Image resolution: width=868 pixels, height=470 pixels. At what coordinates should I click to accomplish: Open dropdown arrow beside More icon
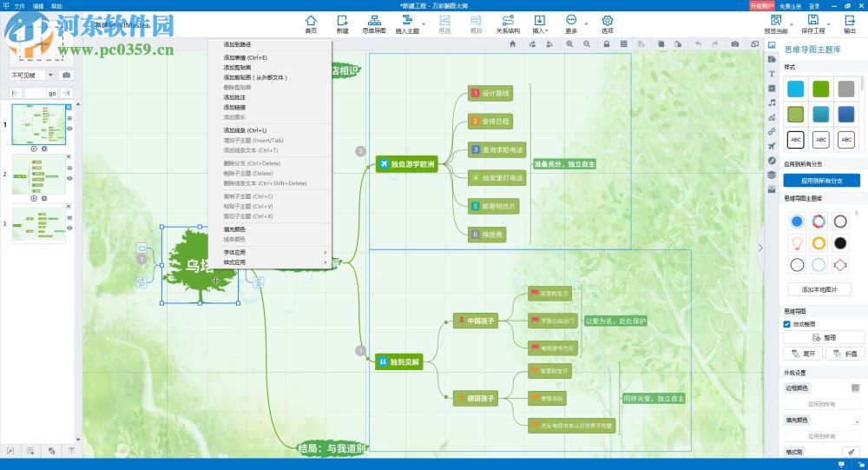[x=586, y=24]
